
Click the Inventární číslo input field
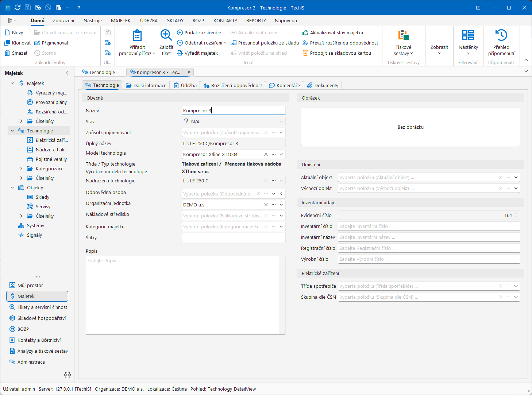(x=429, y=226)
